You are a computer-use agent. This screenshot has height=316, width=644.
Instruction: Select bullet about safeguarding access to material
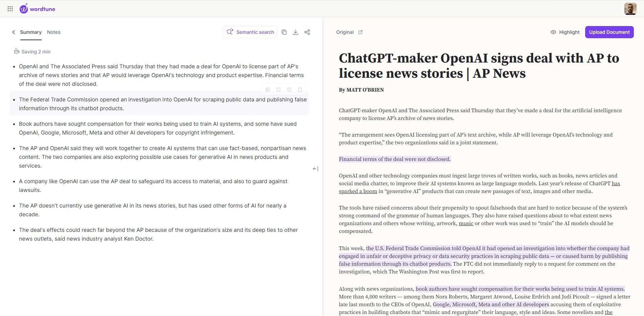point(153,186)
